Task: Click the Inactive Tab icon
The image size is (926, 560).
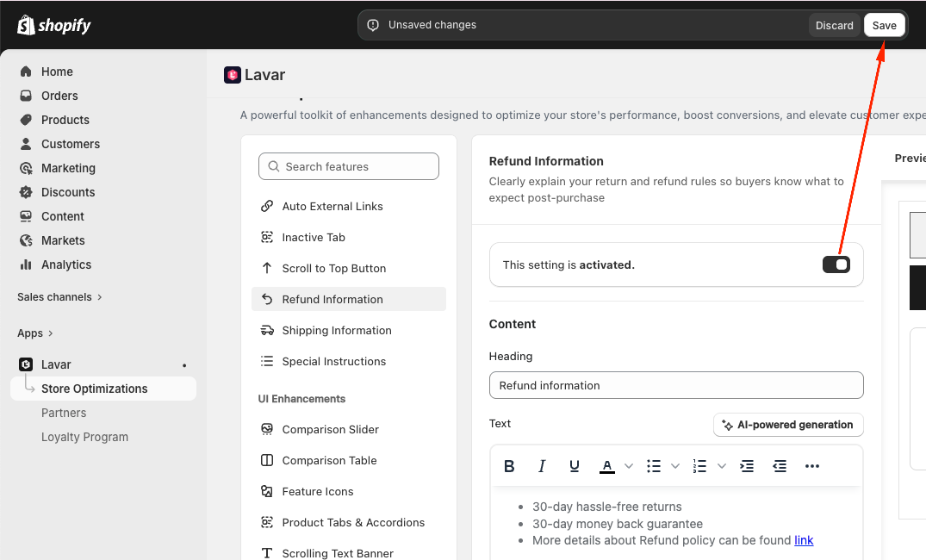Action: point(267,237)
